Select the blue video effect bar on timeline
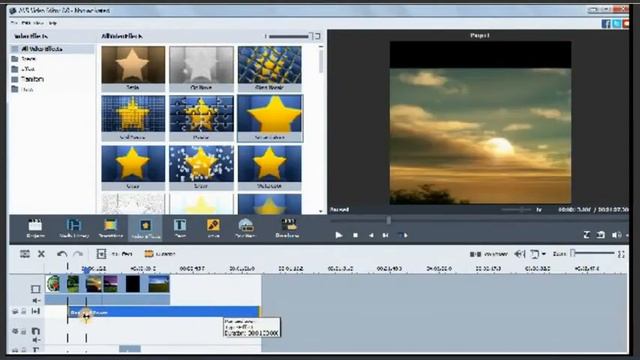640x360 pixels. point(163,312)
